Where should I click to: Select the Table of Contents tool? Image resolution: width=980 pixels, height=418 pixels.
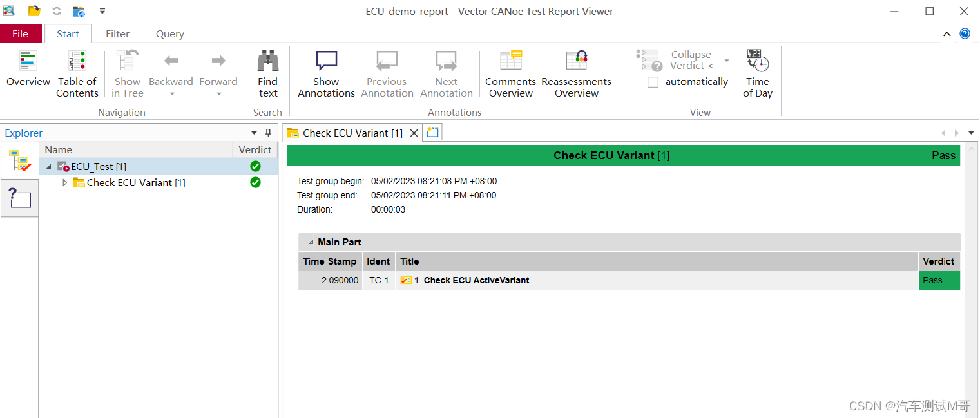tap(77, 71)
